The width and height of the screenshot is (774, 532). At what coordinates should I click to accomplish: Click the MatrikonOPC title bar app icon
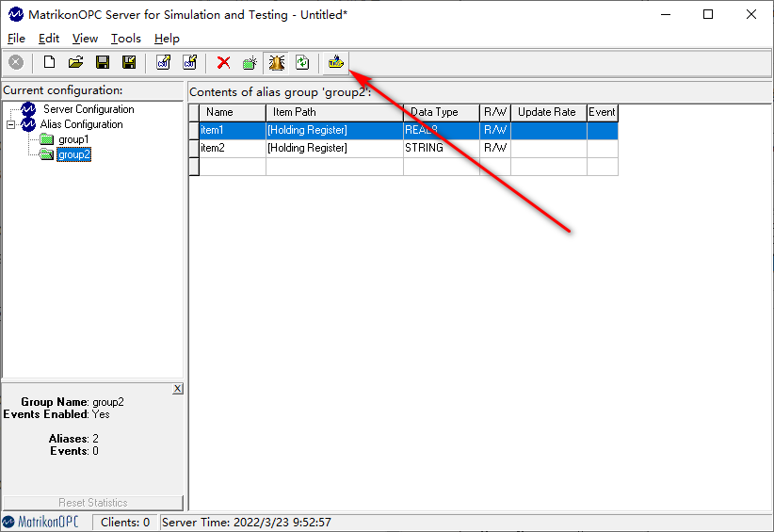(16, 14)
